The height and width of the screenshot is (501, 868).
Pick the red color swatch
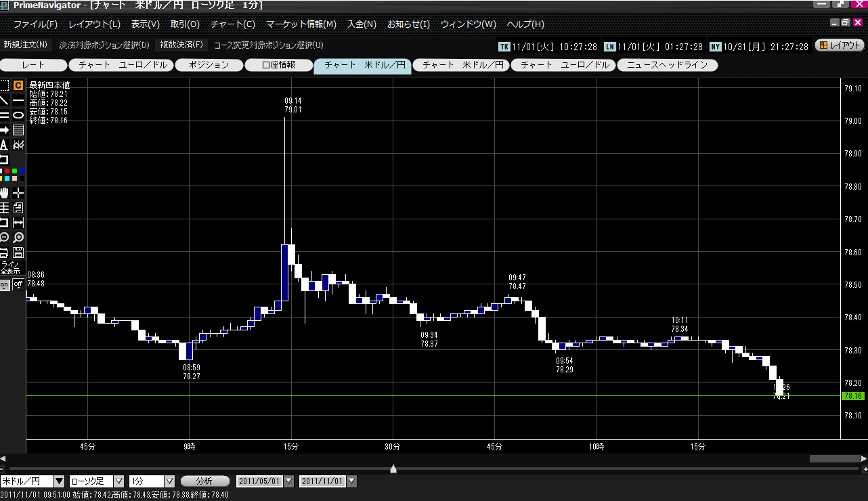point(7,171)
